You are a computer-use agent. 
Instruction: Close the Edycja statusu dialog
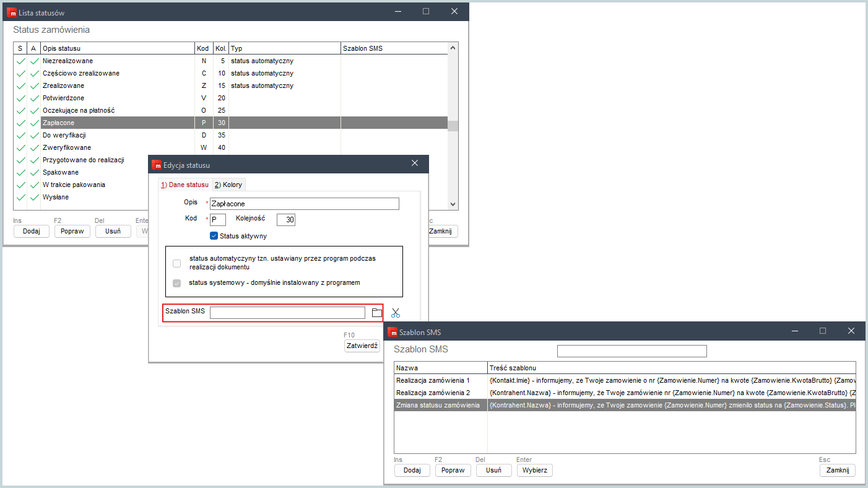click(415, 163)
